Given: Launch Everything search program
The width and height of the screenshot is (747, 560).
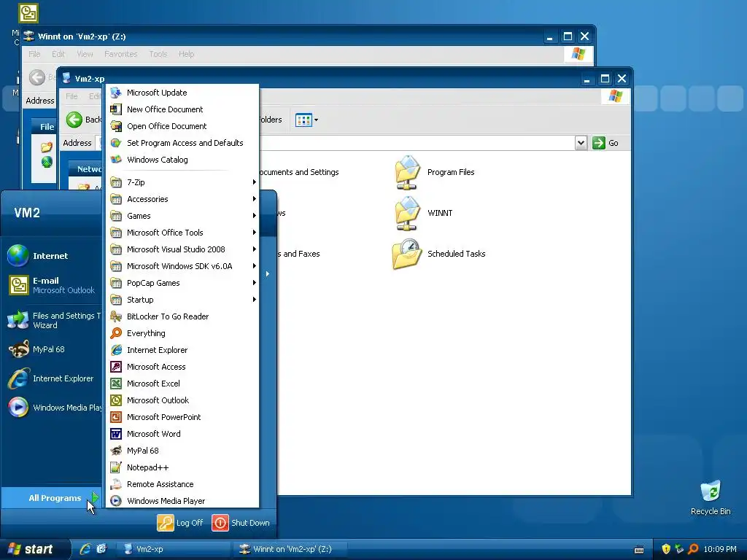Looking at the screenshot, I should (182, 332).
